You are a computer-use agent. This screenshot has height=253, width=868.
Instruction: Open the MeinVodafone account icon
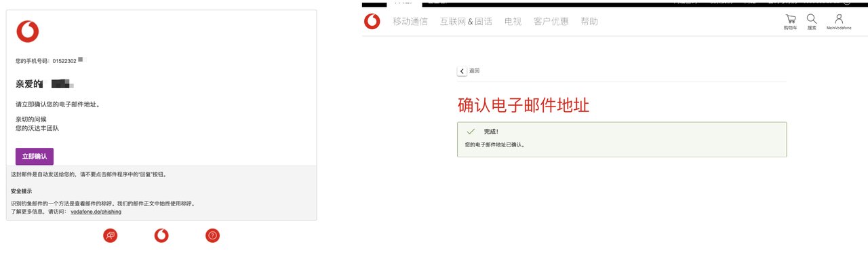[839, 22]
